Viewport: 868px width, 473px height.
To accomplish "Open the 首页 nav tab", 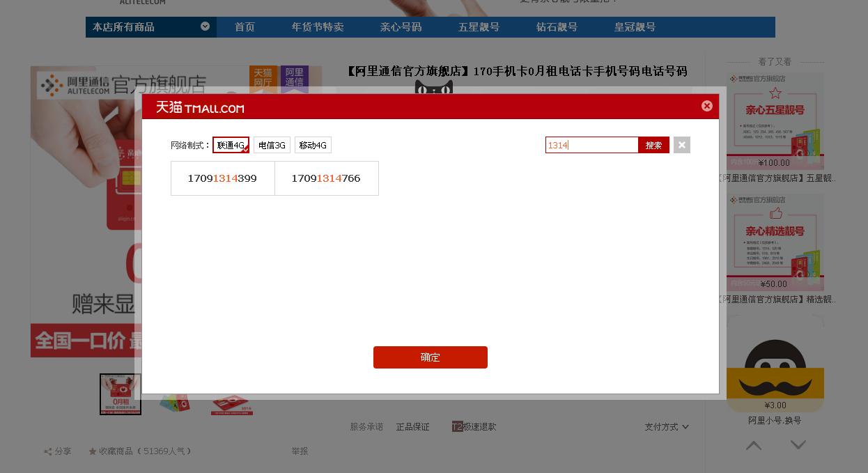I will coord(245,27).
